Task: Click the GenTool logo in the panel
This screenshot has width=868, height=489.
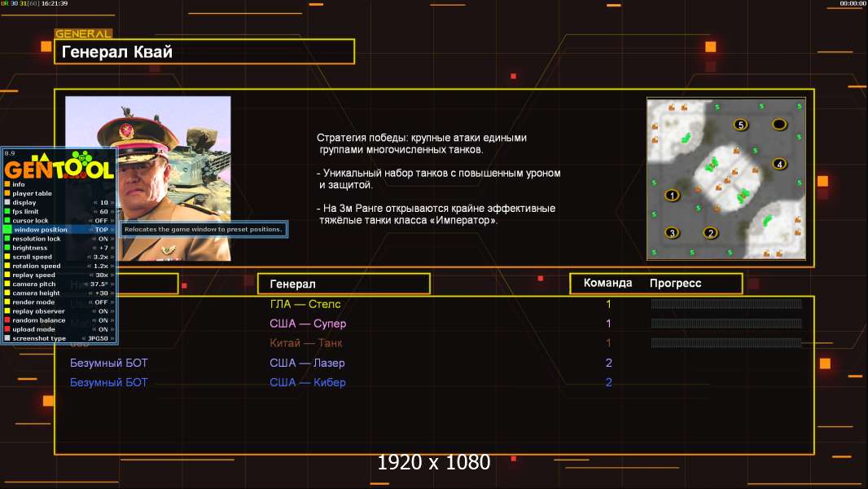Action: point(59,165)
